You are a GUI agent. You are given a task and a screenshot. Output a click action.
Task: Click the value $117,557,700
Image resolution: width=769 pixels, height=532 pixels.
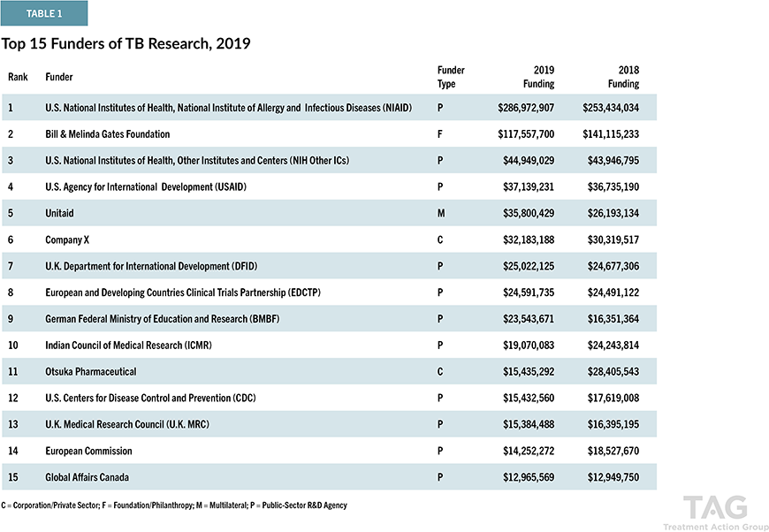tap(526, 133)
